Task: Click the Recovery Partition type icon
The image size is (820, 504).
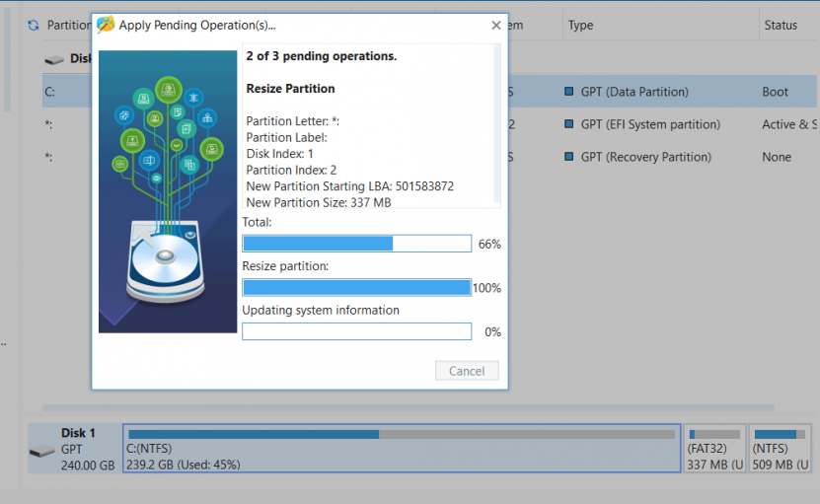Action: tap(569, 157)
